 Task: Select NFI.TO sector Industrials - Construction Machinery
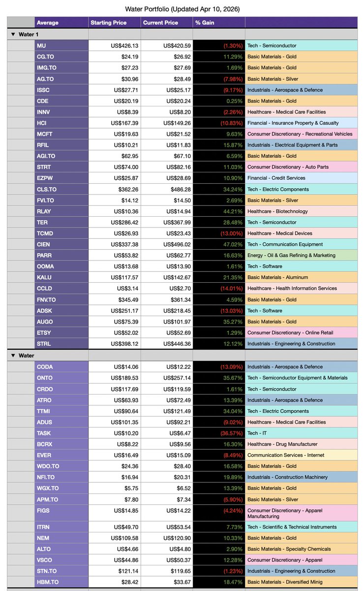click(301, 477)
